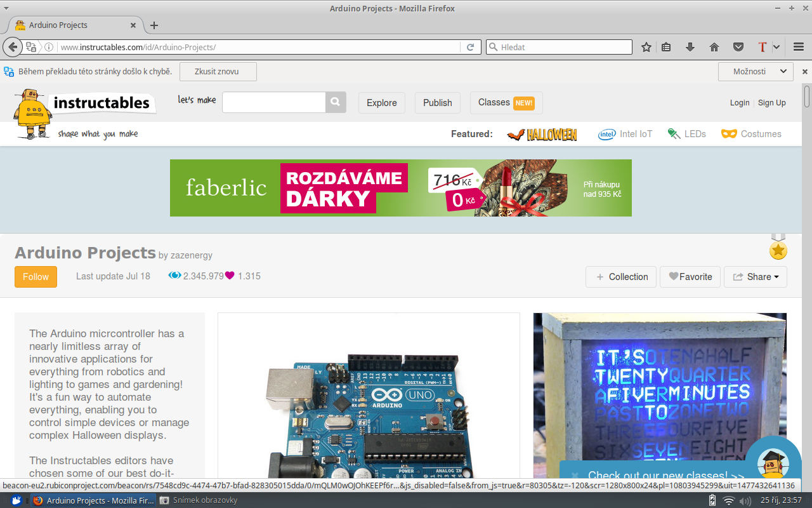Image resolution: width=812 pixels, height=508 pixels.
Task: Click the red T extension icon
Action: [762, 47]
